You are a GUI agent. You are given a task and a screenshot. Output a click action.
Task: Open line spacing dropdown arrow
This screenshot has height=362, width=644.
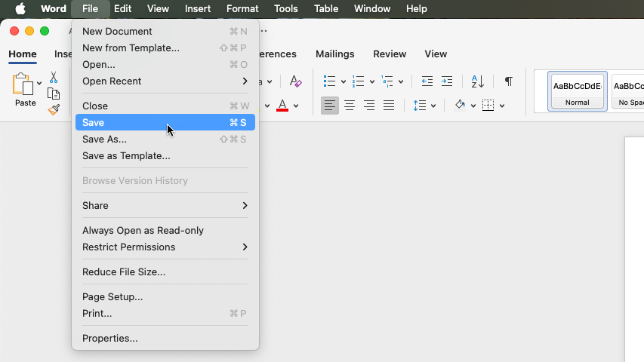click(x=433, y=106)
